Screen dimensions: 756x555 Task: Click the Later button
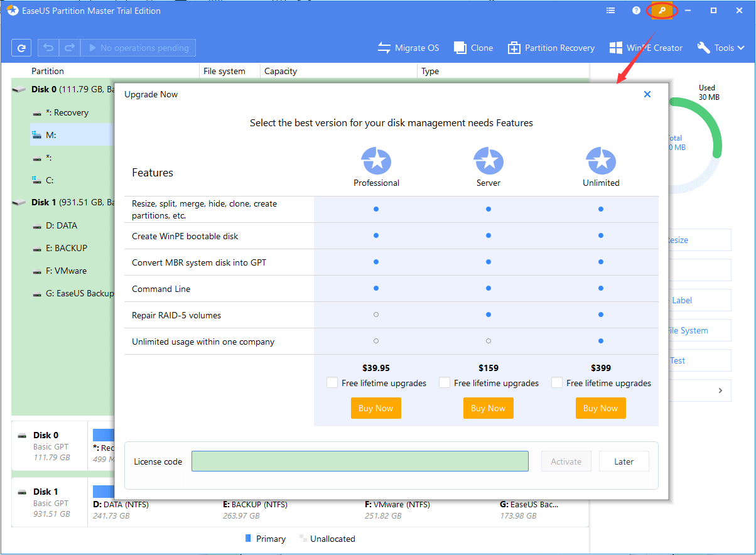[x=624, y=461]
